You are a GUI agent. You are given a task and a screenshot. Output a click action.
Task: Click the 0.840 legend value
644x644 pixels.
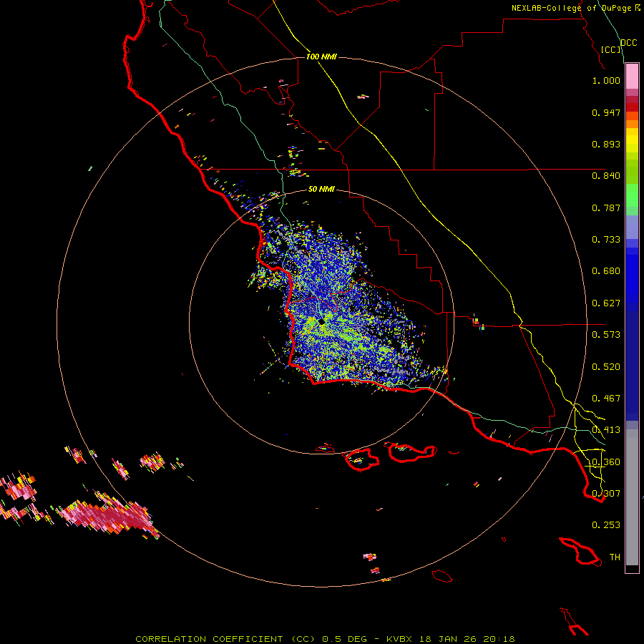pos(606,176)
